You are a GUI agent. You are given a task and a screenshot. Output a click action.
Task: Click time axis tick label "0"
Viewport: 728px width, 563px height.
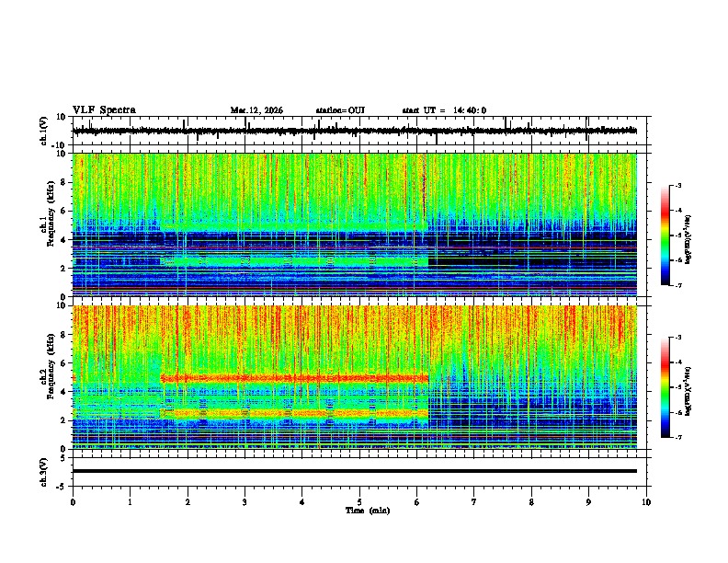click(73, 502)
